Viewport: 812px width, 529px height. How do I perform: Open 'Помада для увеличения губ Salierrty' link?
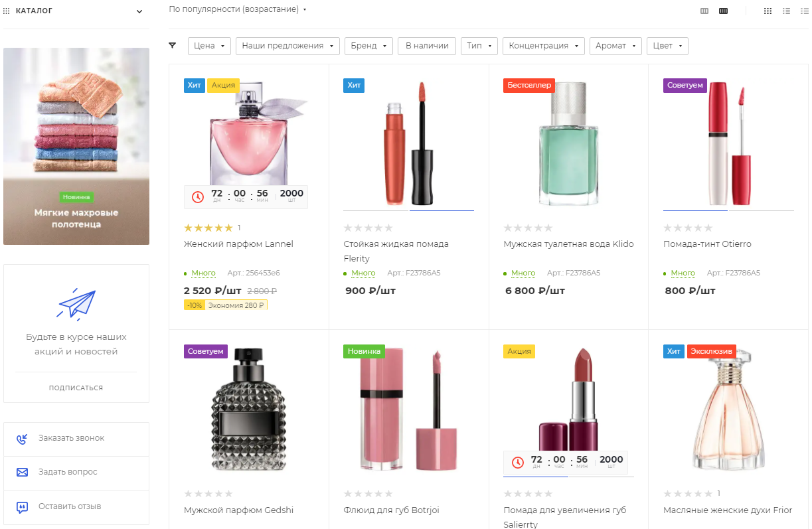point(565,517)
